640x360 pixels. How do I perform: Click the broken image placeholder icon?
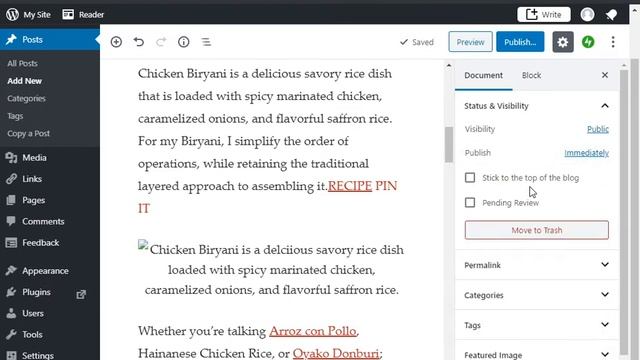click(x=142, y=244)
